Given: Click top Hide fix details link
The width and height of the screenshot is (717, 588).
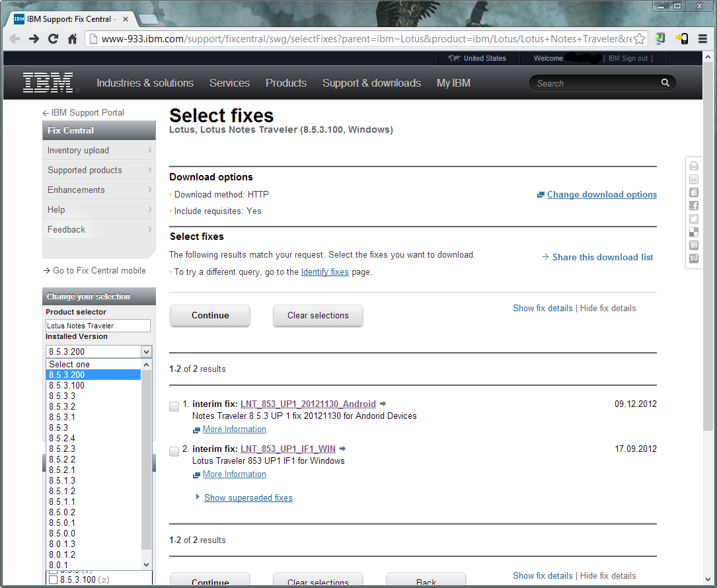Looking at the screenshot, I should coord(608,308).
